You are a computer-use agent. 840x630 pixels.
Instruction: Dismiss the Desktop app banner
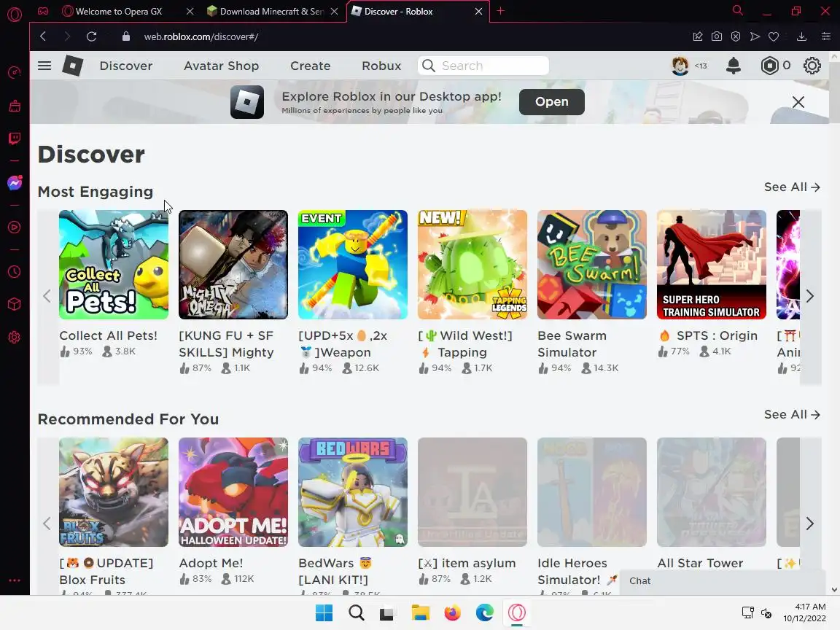click(798, 102)
